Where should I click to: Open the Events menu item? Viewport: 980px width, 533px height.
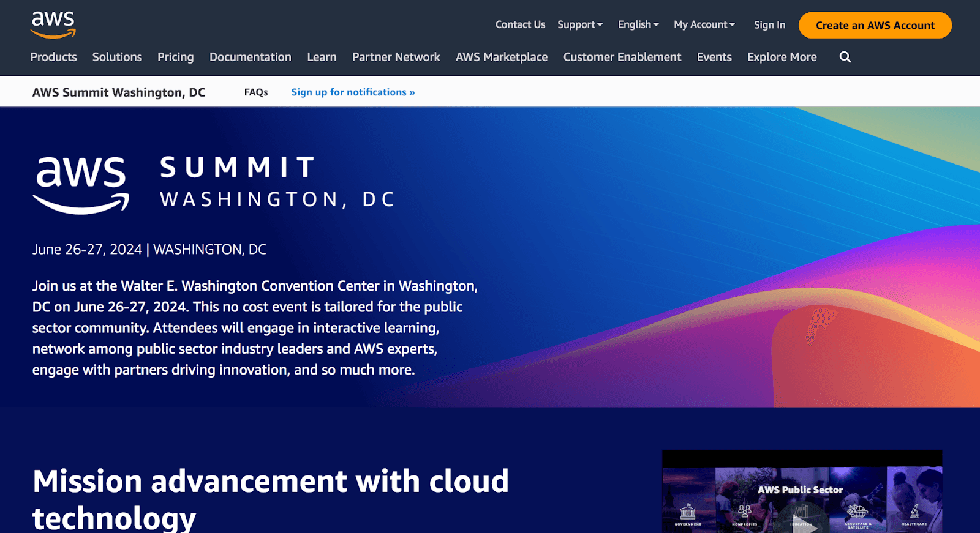click(x=714, y=57)
